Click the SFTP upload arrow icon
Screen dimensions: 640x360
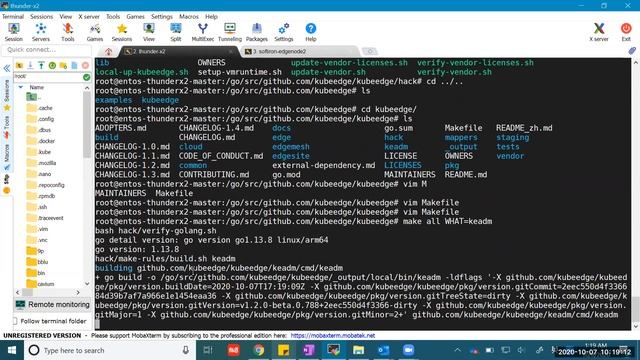coord(41,65)
